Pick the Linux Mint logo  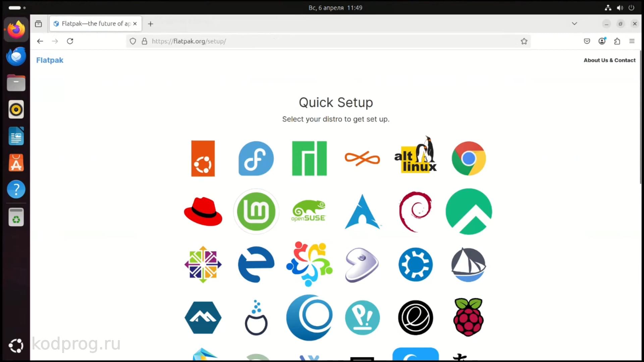click(x=256, y=212)
